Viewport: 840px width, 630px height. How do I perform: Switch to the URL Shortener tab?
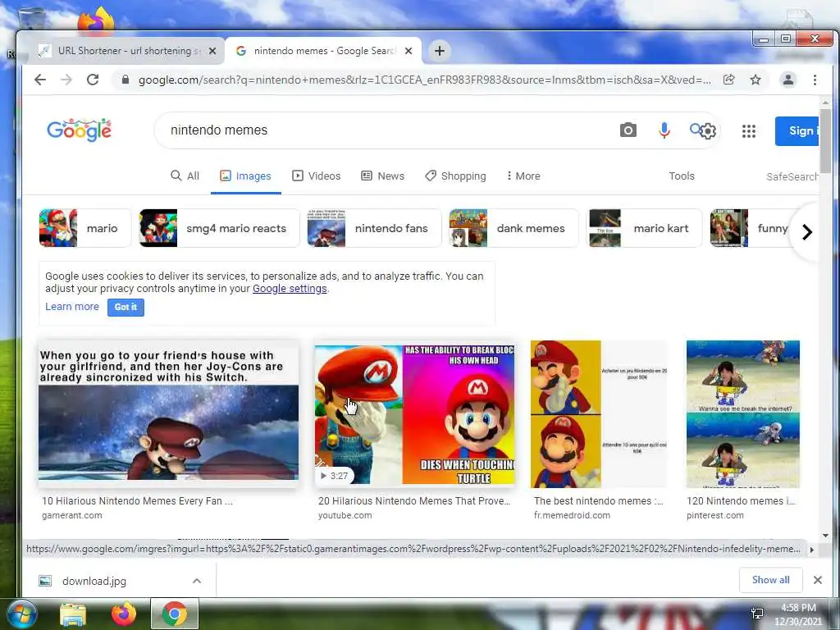[127, 51]
